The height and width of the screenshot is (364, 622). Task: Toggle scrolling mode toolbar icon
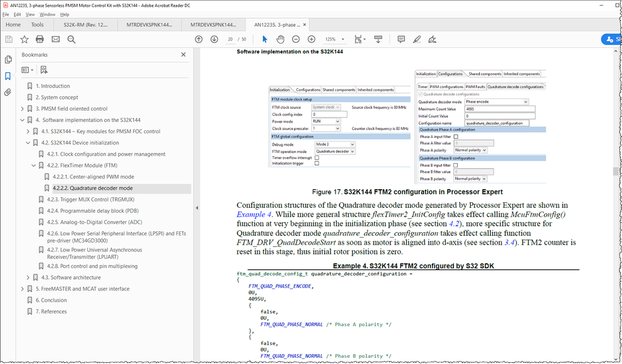(x=378, y=39)
